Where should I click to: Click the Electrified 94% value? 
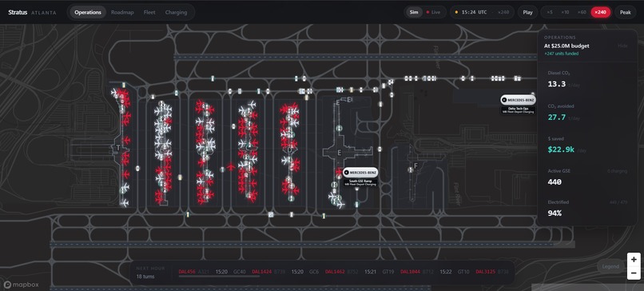pos(555,213)
